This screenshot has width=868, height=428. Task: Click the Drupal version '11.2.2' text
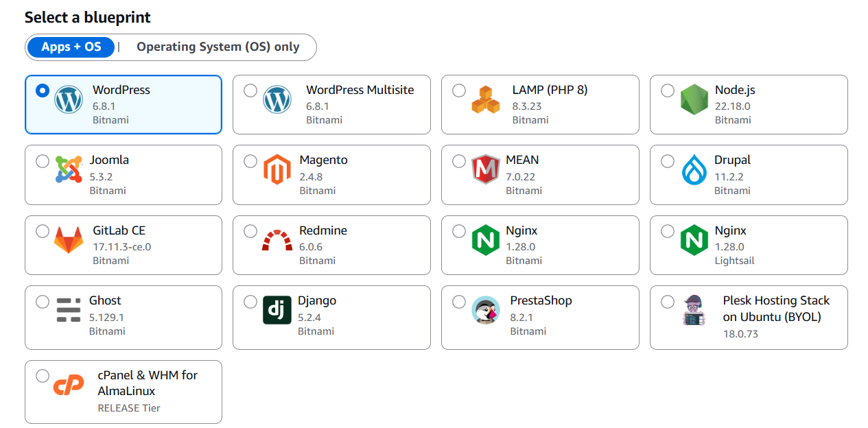729,177
